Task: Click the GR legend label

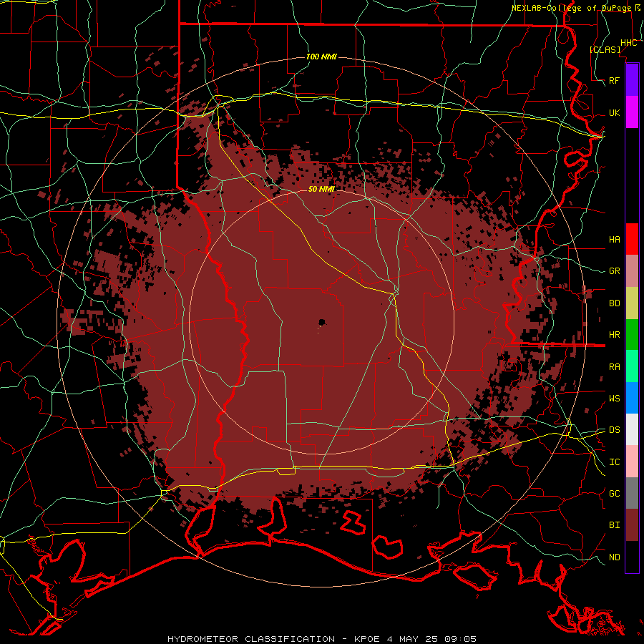Action: [614, 271]
